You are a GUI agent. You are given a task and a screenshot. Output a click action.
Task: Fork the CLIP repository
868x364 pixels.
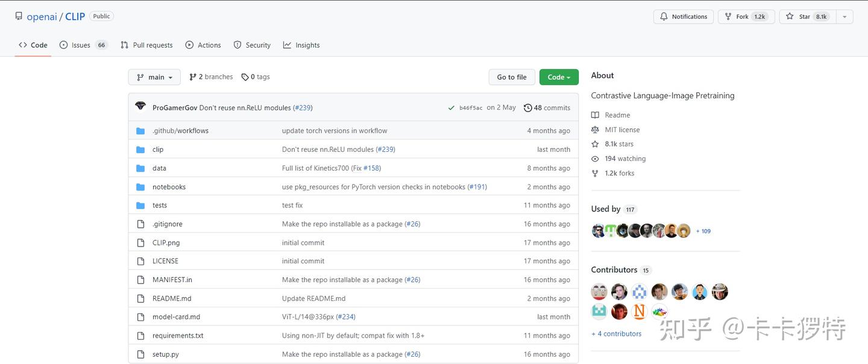coord(745,17)
